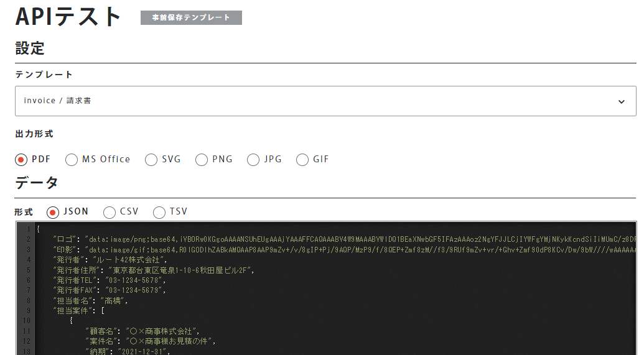Choose MS Office output format
Image resolution: width=644 pixels, height=355 pixels.
coord(72,160)
